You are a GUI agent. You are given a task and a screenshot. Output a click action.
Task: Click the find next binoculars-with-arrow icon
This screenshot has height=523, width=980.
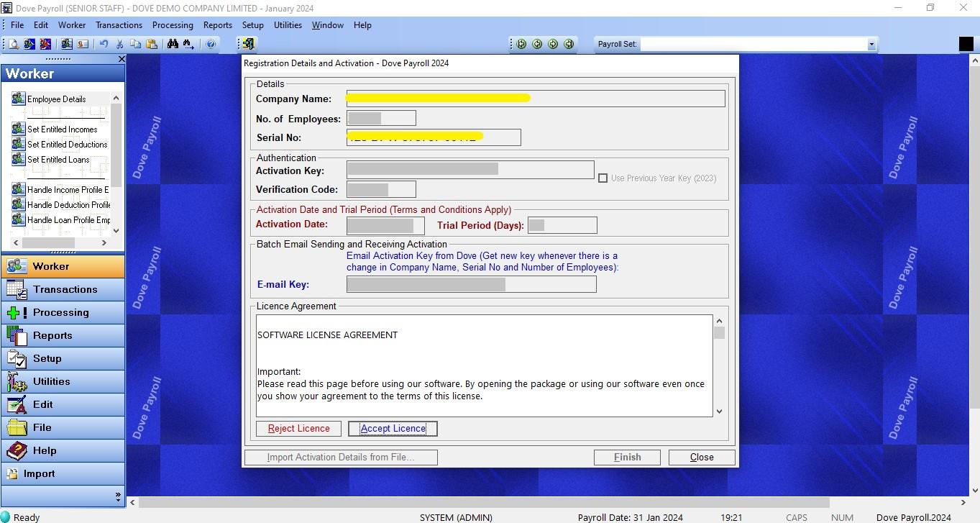coord(188,44)
